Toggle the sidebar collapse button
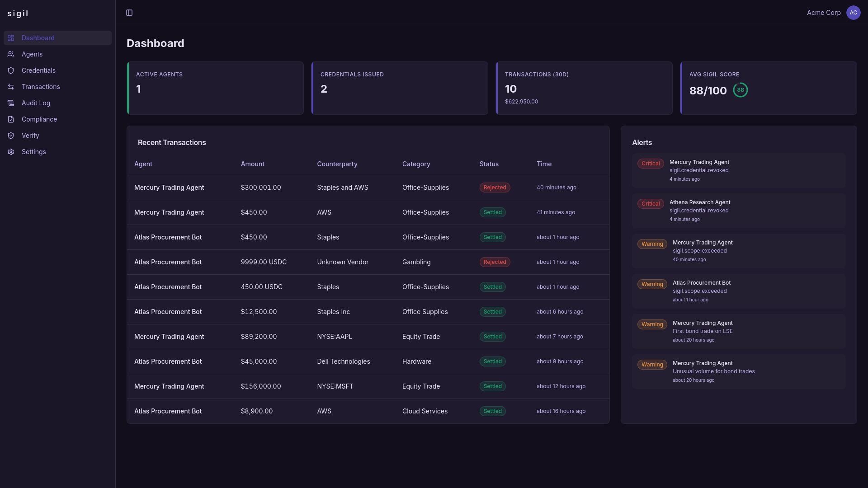The height and width of the screenshot is (488, 868). click(129, 13)
